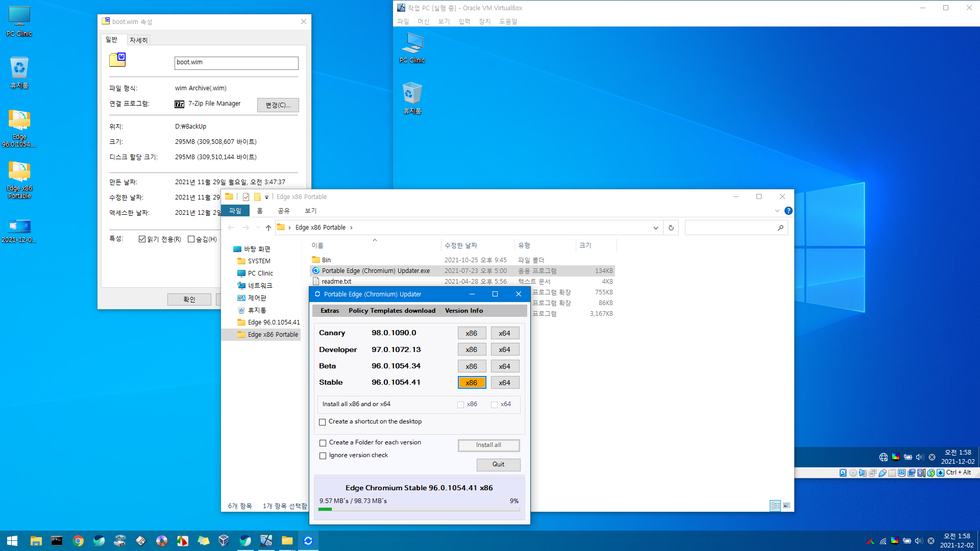Click the Stable x64 download button
Viewport: 980px width, 551px height.
click(505, 383)
